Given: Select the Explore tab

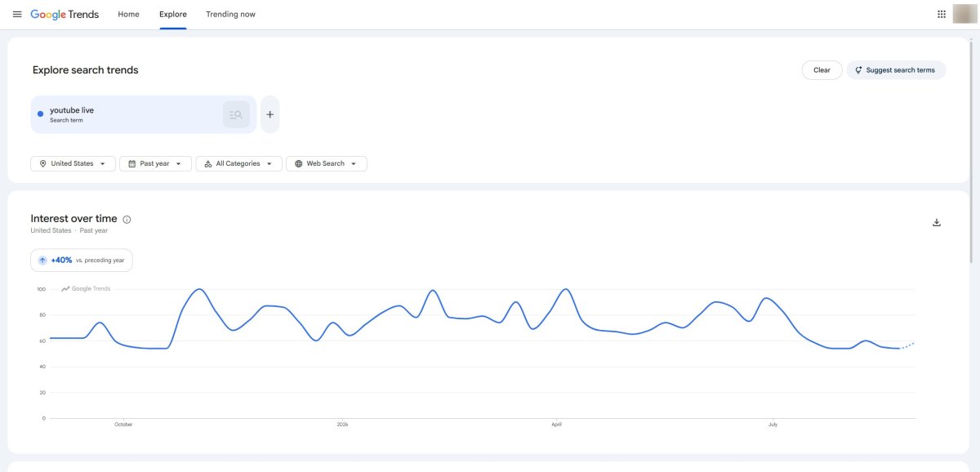Looking at the screenshot, I should (173, 14).
